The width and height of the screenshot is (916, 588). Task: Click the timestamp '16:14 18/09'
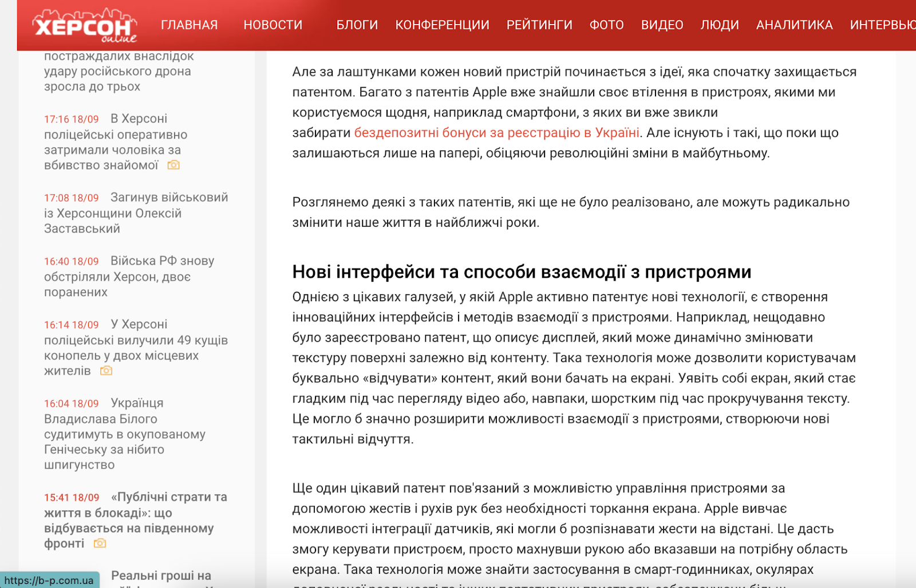point(72,325)
